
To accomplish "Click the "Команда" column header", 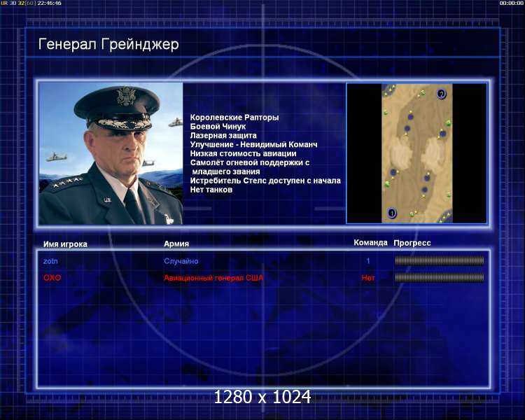I will (370, 243).
